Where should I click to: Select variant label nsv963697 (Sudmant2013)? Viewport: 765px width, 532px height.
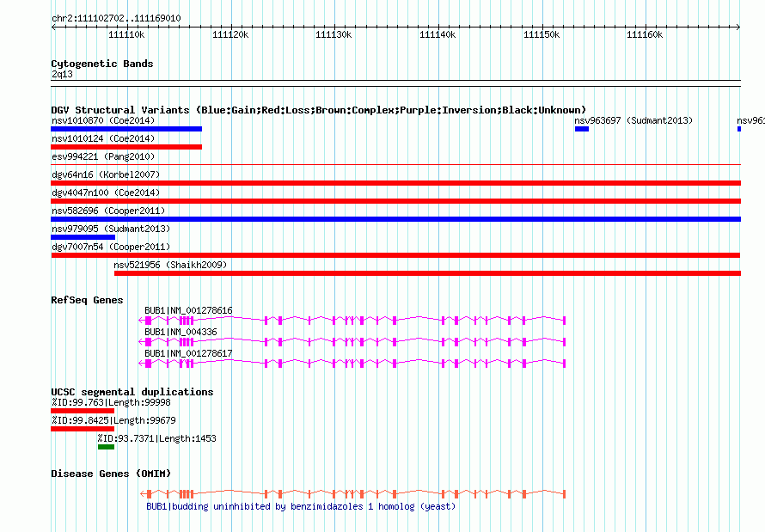633,120
